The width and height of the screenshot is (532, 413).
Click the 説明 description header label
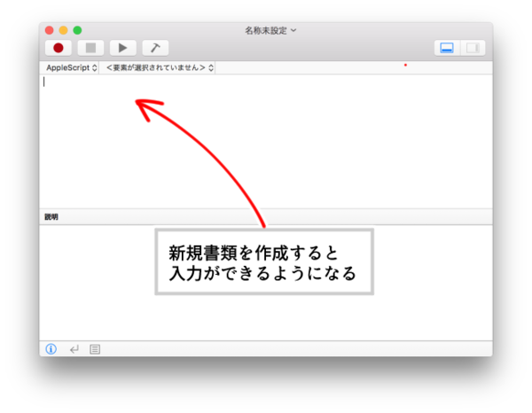pyautogui.click(x=51, y=217)
